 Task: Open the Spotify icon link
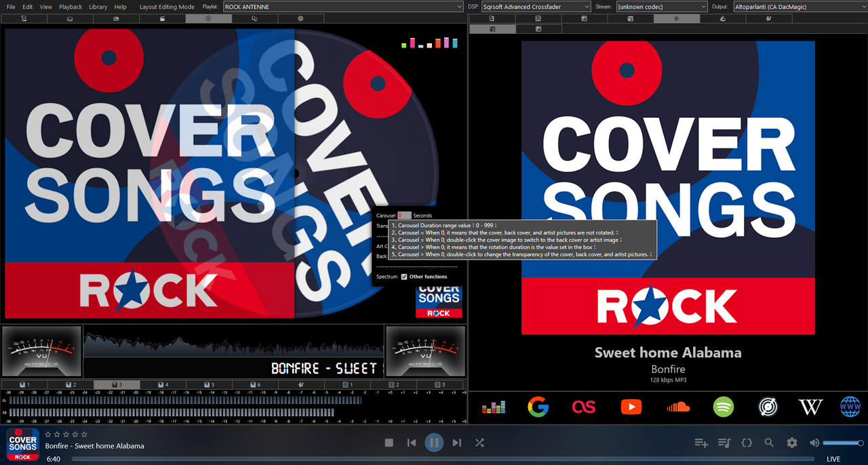tap(724, 407)
